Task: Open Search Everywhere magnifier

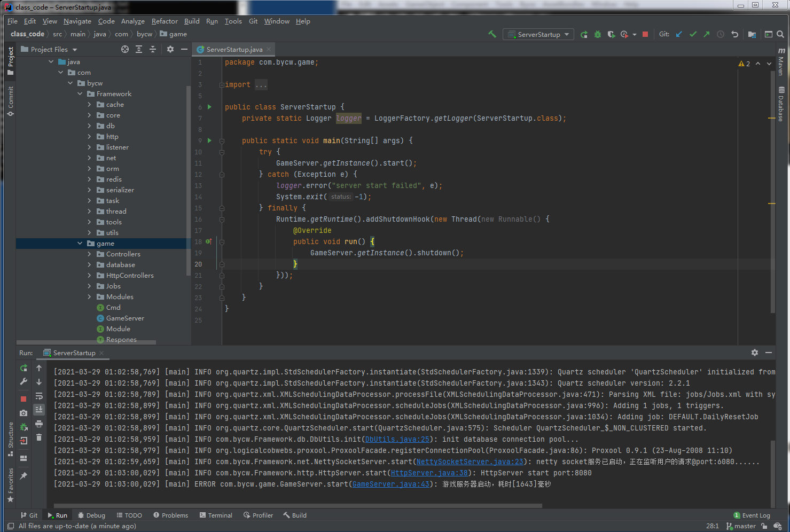Action: [780, 34]
